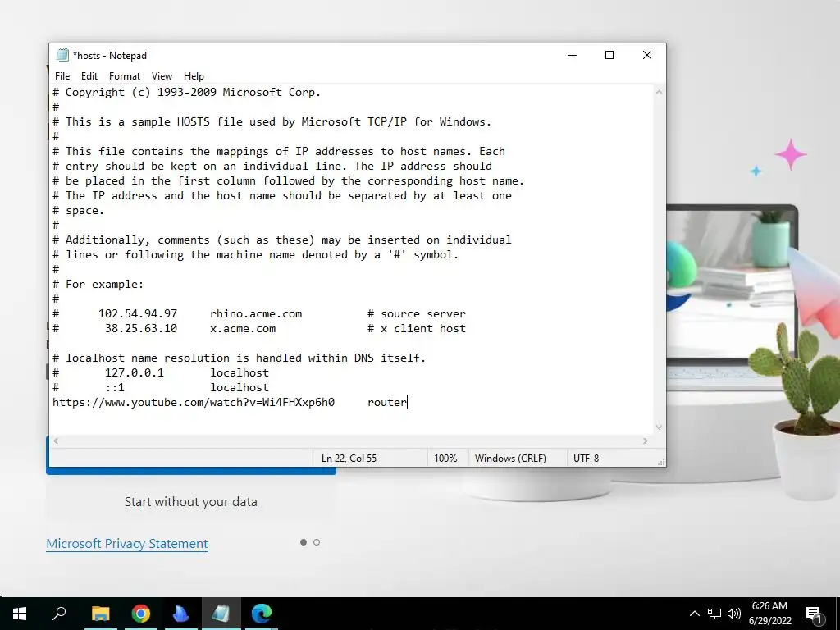Click '# source server' comment text

point(417,314)
